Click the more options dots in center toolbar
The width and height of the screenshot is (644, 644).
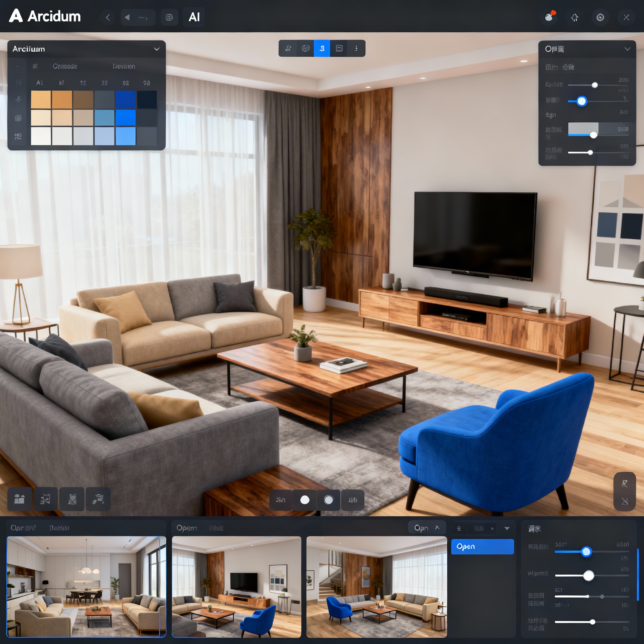point(356,48)
